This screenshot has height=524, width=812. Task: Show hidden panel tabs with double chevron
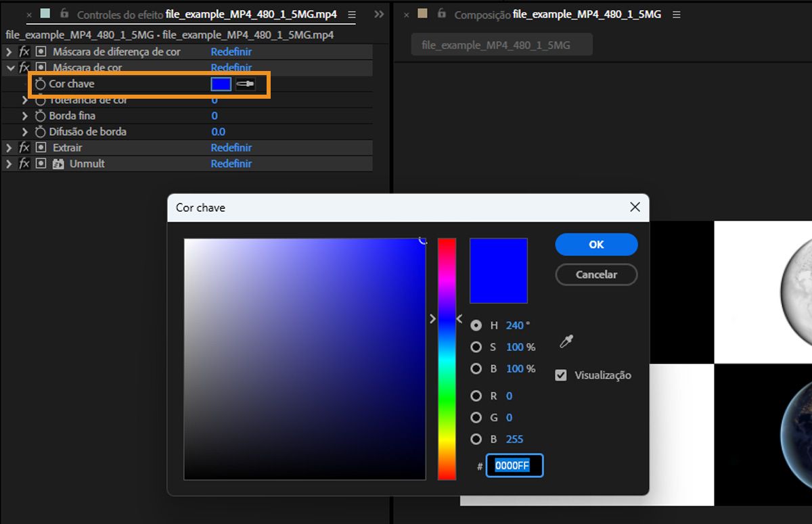pos(379,14)
